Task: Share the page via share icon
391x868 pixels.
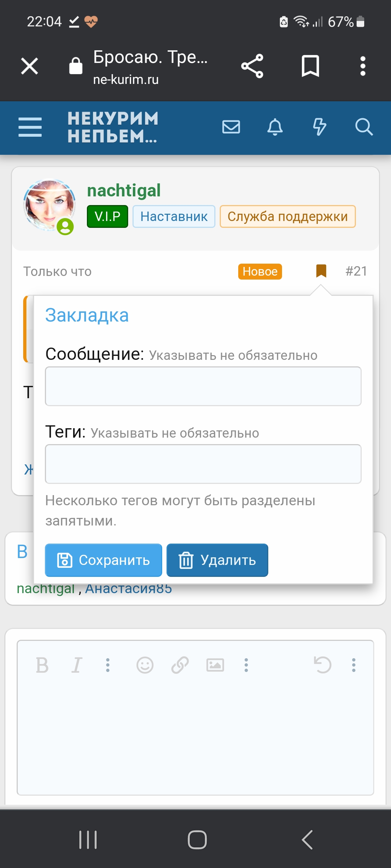Action: coord(252,66)
